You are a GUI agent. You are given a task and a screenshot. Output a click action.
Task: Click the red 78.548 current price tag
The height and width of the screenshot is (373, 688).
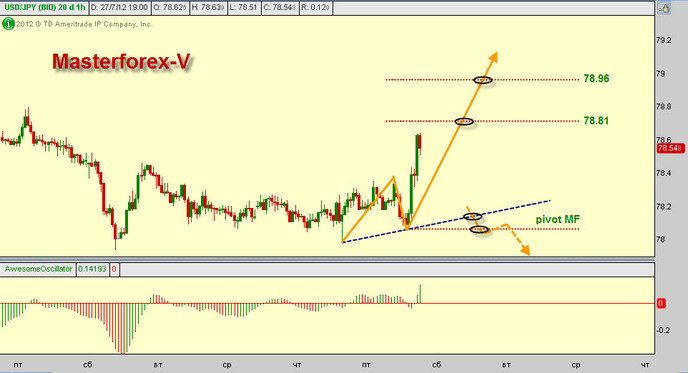click(x=670, y=148)
